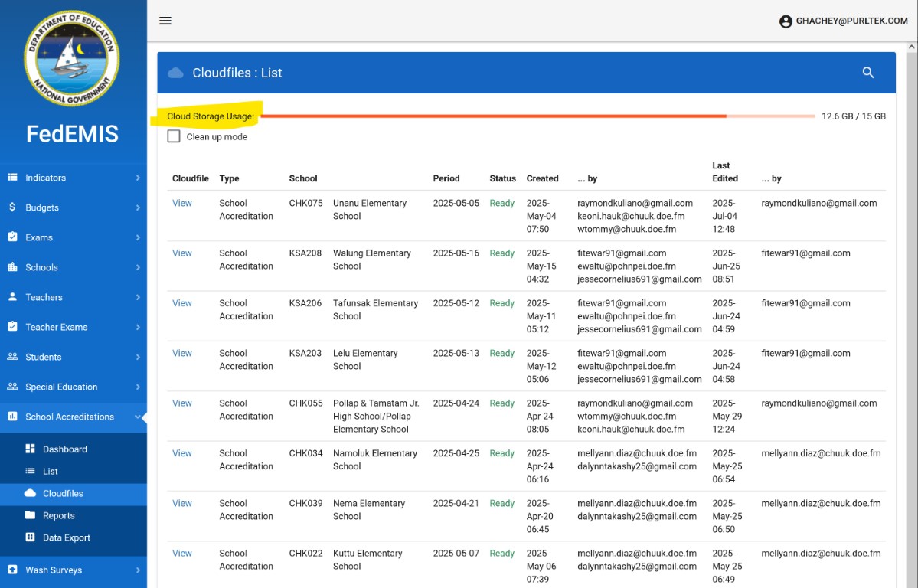Click the user account avatar icon

click(x=786, y=21)
